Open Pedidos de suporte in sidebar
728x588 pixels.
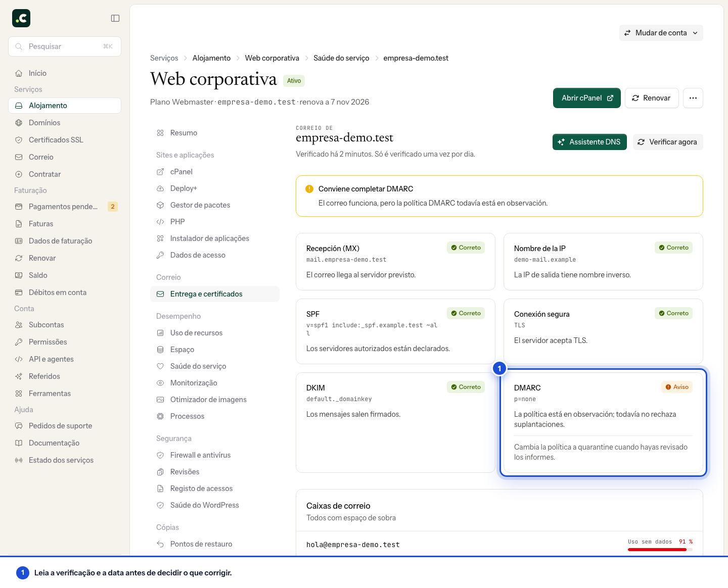(x=65, y=426)
